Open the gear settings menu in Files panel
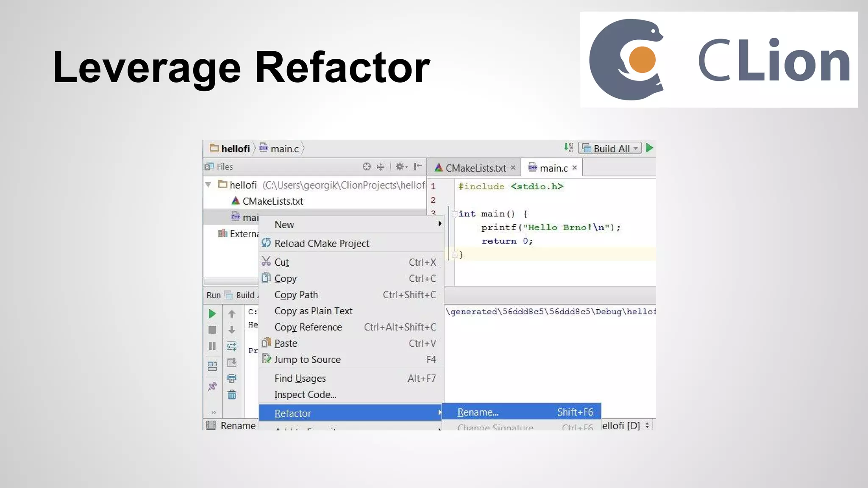 click(x=401, y=167)
